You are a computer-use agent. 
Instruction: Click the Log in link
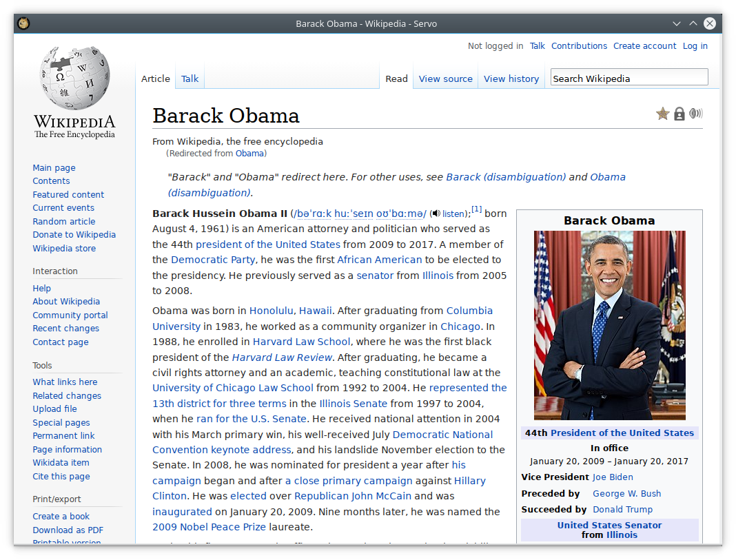(695, 46)
